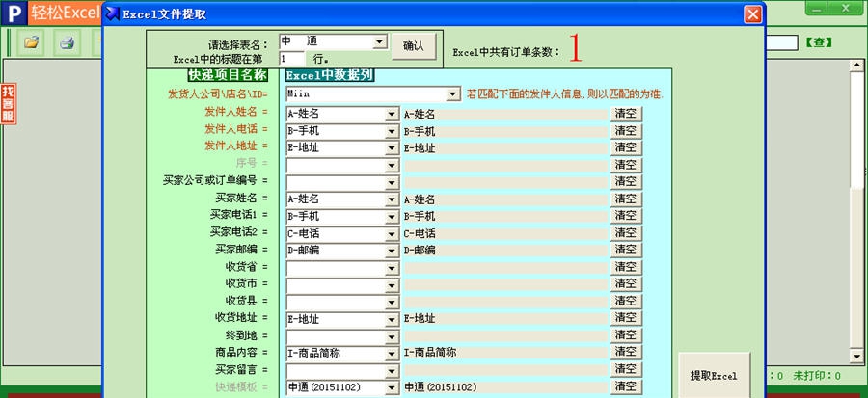
Task: Open the 发件人电话 column dropdown
Action: (392, 132)
